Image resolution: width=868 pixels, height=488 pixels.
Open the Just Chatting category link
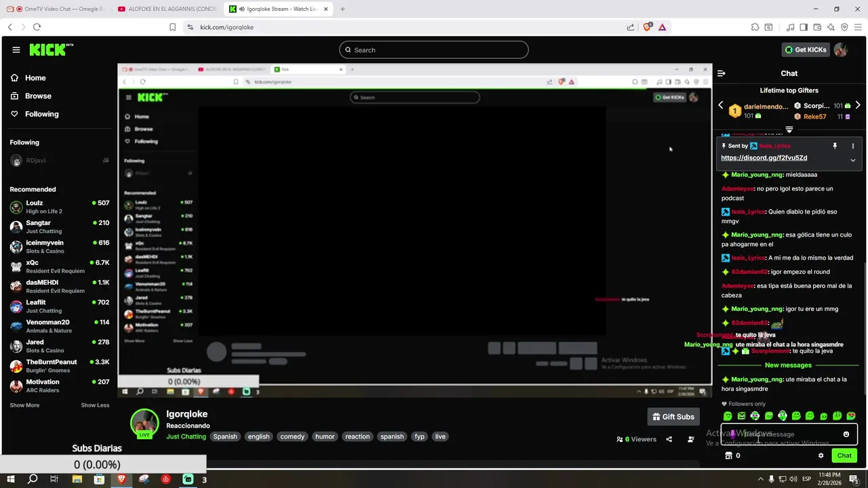tap(186, 436)
